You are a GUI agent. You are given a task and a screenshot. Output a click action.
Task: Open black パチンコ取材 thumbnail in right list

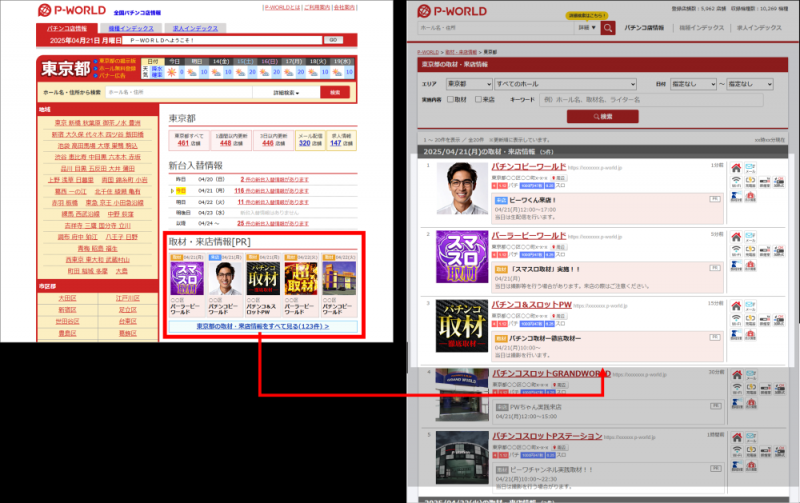tap(462, 326)
